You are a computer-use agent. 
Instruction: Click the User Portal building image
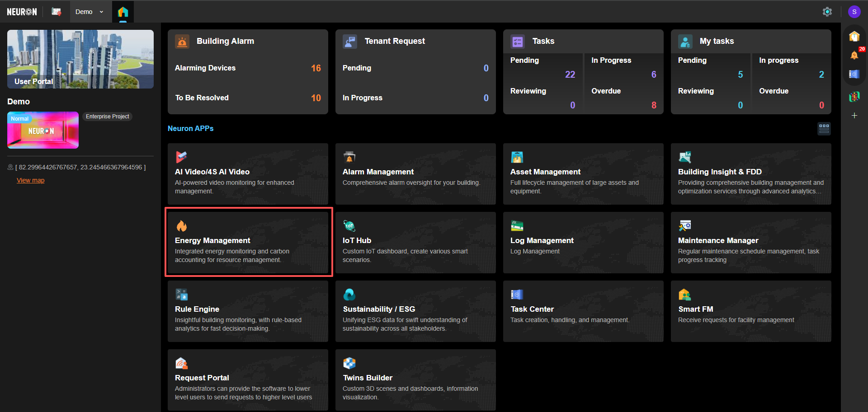click(x=80, y=59)
